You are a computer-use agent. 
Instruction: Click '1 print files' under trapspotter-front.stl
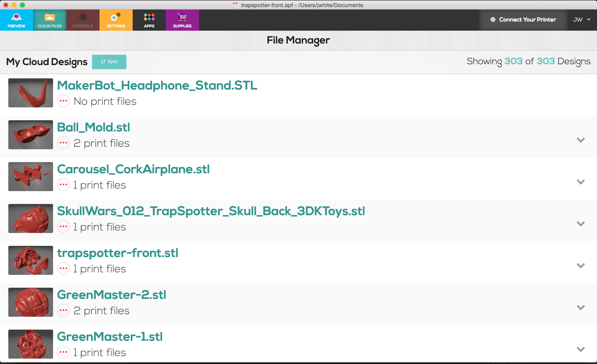[x=99, y=269]
